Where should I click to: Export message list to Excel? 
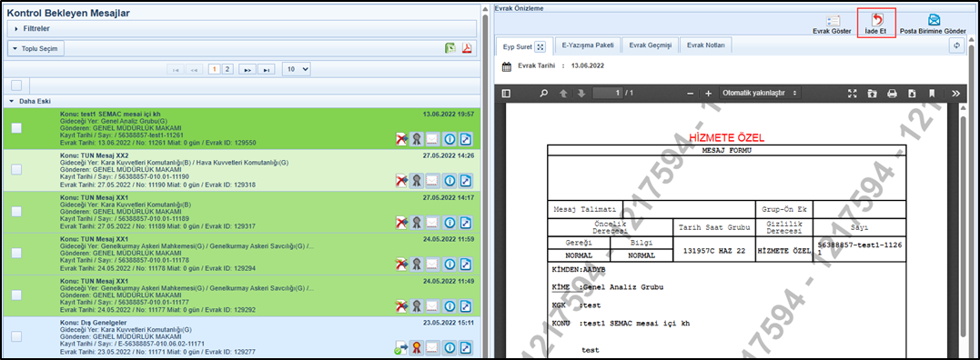[x=450, y=49]
